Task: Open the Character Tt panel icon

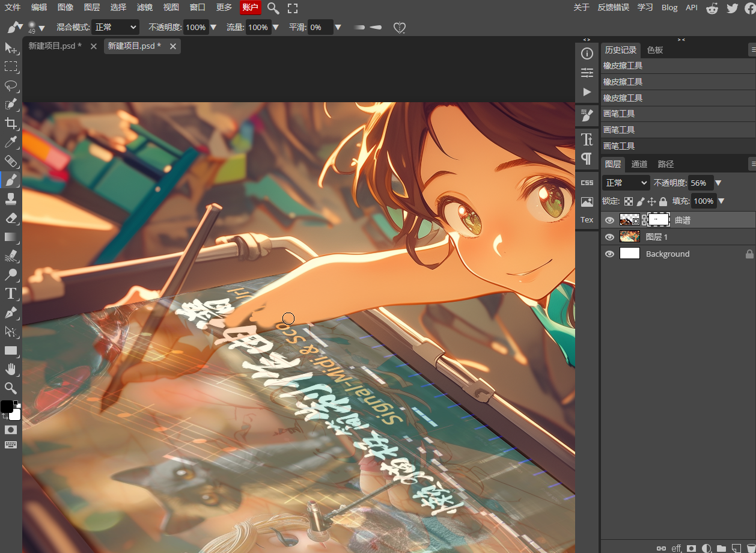Action: [587, 139]
